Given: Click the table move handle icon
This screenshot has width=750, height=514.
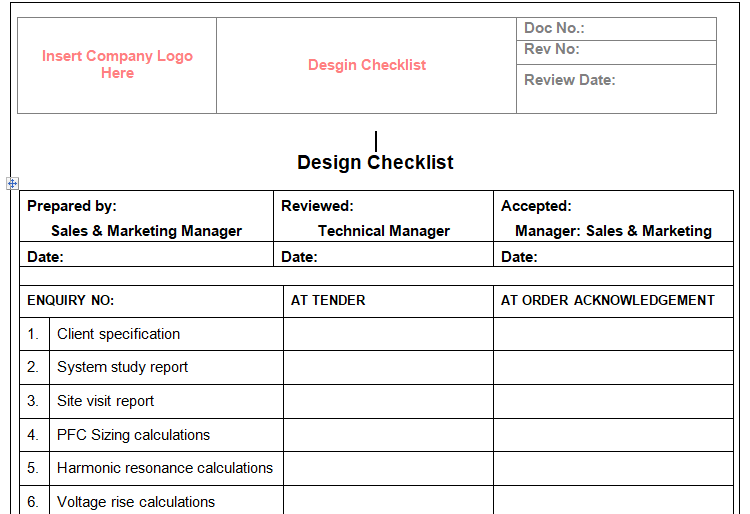Looking at the screenshot, I should [x=12, y=183].
